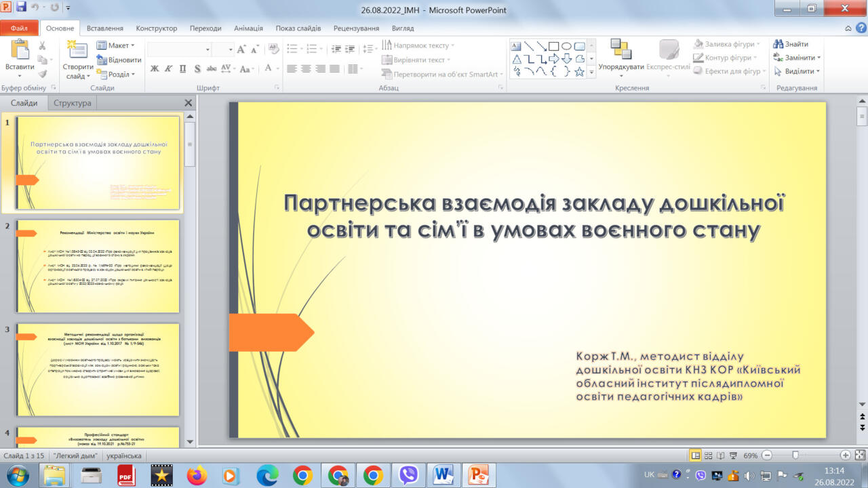This screenshot has width=868, height=488.
Task: Click the українська language status bar button
Action: pyautogui.click(x=123, y=455)
